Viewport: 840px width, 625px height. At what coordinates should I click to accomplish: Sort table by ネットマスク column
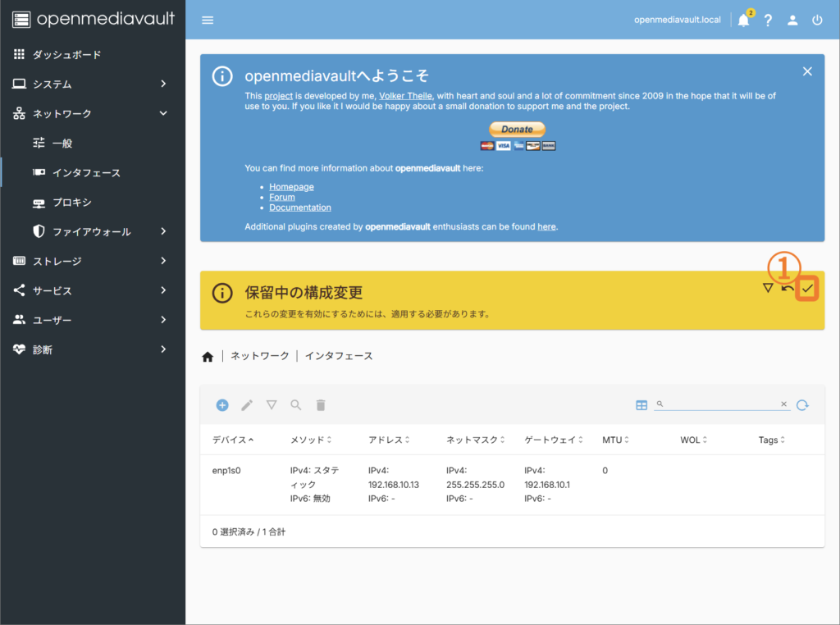(476, 440)
